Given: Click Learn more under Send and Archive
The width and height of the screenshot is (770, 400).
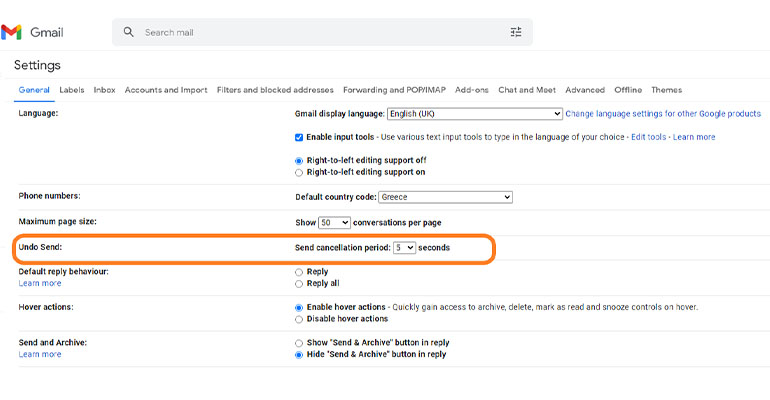Looking at the screenshot, I should tap(40, 354).
